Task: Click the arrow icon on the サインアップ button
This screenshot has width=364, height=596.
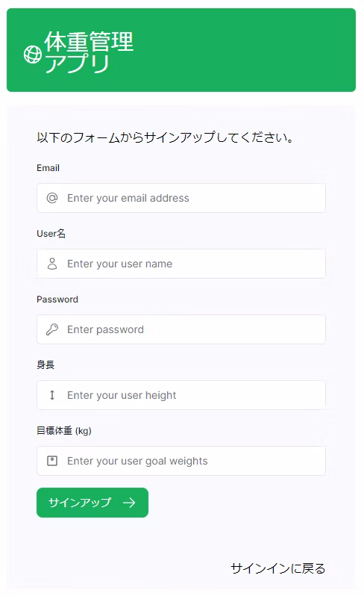Action: point(129,503)
